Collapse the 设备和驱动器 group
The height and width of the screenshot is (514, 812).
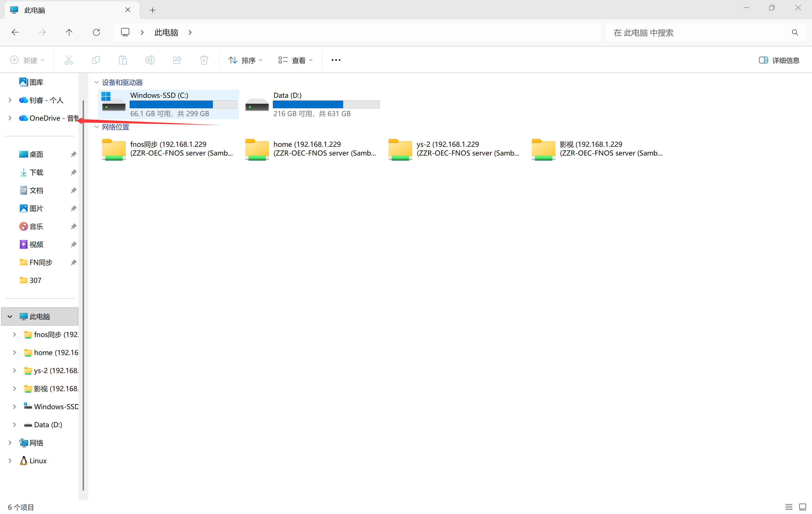97,82
